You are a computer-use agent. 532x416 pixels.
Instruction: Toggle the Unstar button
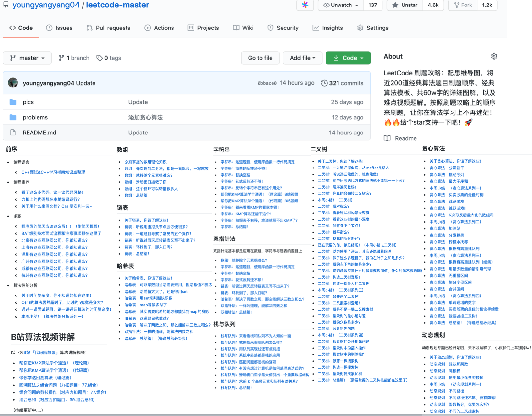pyautogui.click(x=405, y=5)
